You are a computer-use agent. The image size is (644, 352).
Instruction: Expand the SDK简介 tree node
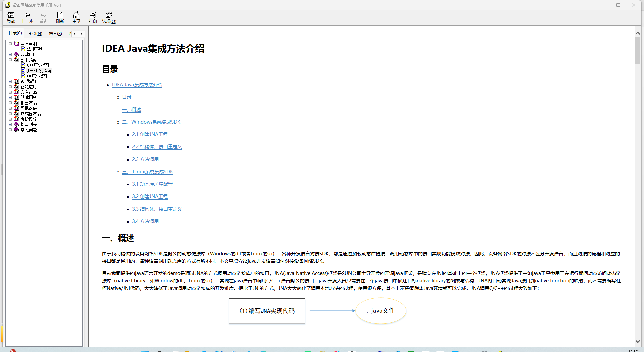coord(10,54)
